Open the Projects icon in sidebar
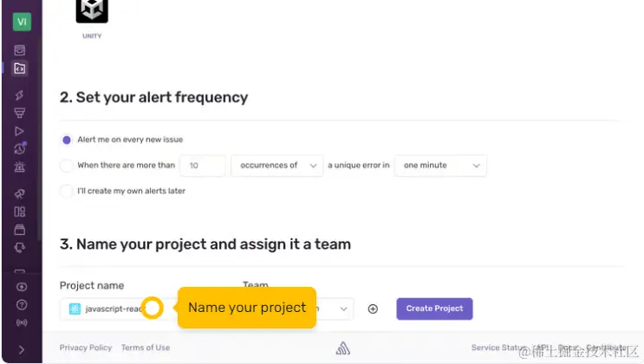 click(x=19, y=68)
